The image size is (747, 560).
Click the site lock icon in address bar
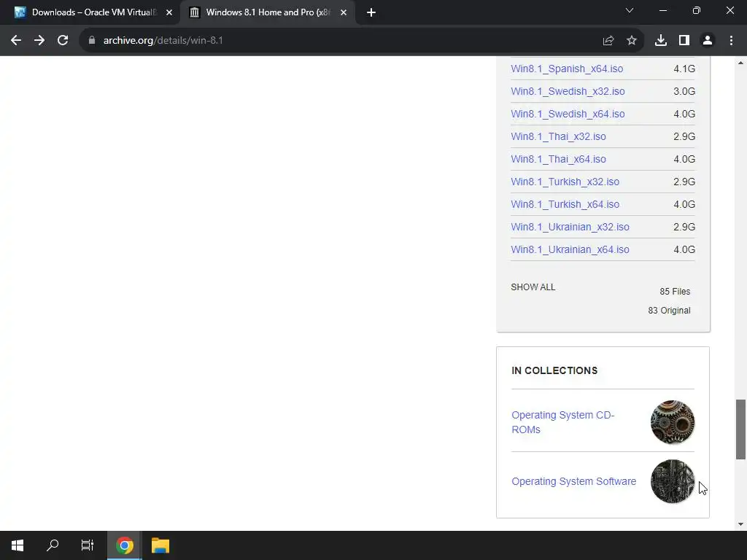point(92,41)
